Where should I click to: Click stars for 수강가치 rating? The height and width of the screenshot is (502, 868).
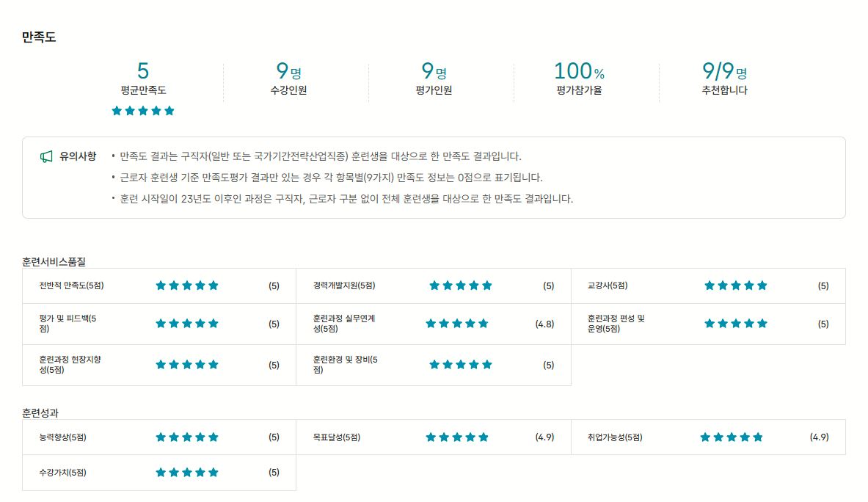(187, 473)
